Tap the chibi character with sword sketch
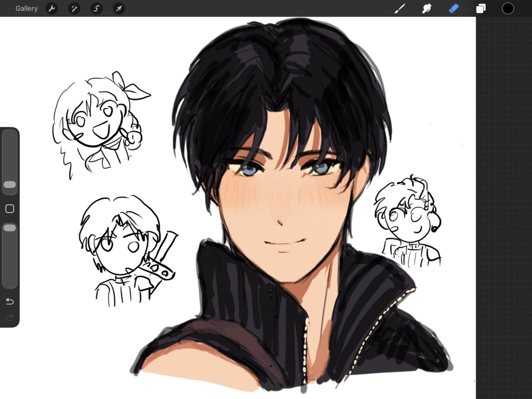 tap(128, 250)
